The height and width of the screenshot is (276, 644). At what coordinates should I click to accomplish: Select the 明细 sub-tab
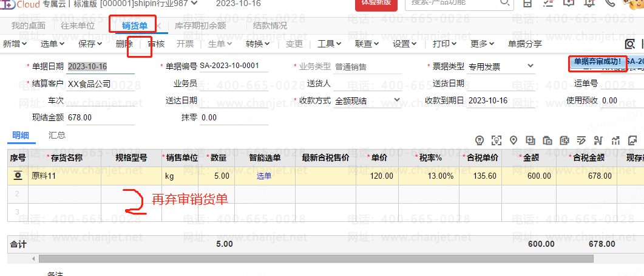(x=21, y=136)
